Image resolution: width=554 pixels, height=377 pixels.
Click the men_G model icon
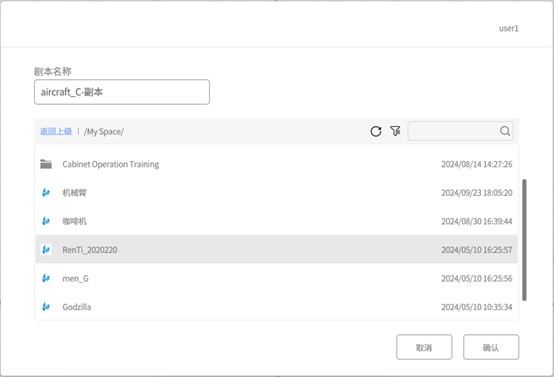coord(46,278)
